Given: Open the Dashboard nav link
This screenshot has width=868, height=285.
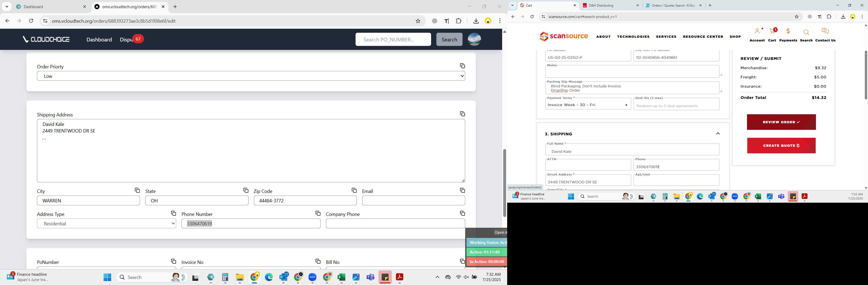Looking at the screenshot, I should pos(99,39).
